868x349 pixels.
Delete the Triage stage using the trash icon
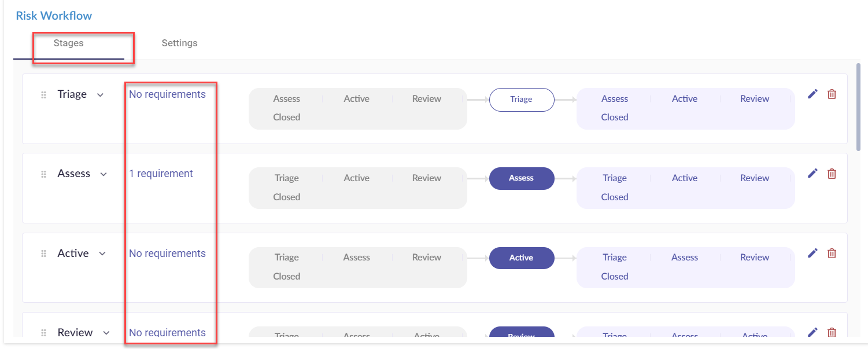click(832, 93)
